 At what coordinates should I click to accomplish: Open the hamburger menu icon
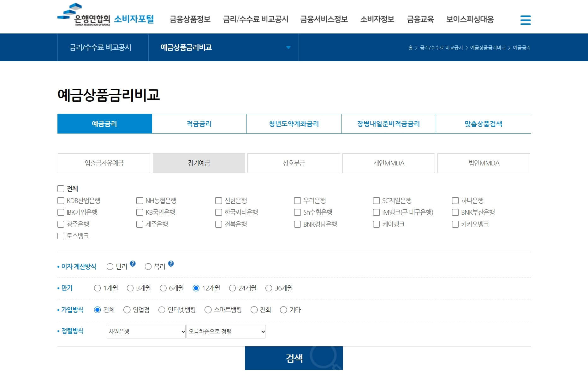click(x=525, y=20)
